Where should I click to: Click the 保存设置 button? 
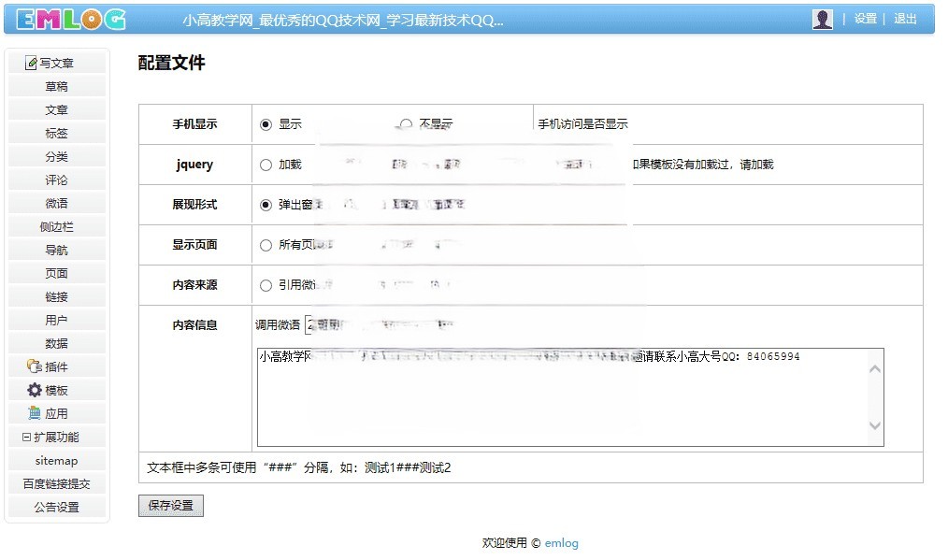pos(171,506)
